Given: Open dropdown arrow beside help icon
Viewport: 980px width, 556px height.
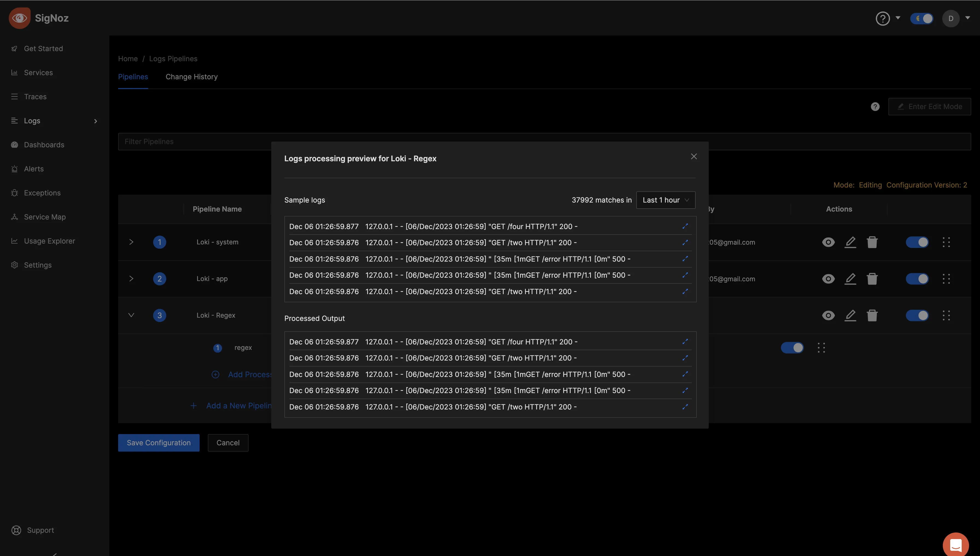Looking at the screenshot, I should [x=898, y=18].
